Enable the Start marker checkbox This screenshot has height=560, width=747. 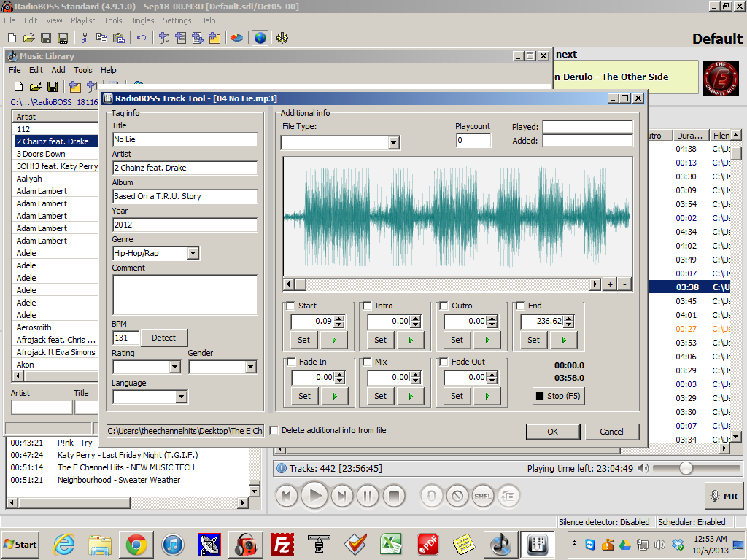290,306
